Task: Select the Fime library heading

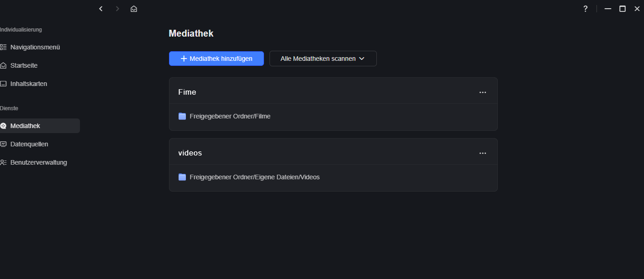Action: click(187, 92)
